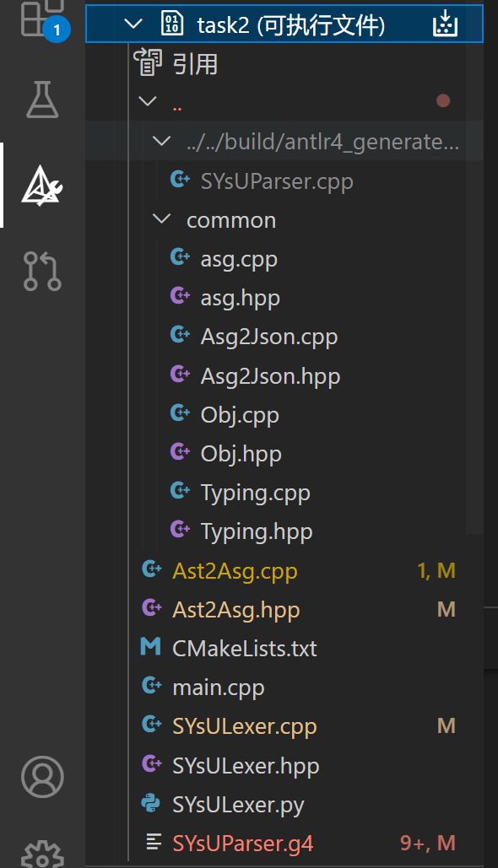Select modified file Ast2Asg.cpp
The height and width of the screenshot is (868, 498).
click(235, 570)
